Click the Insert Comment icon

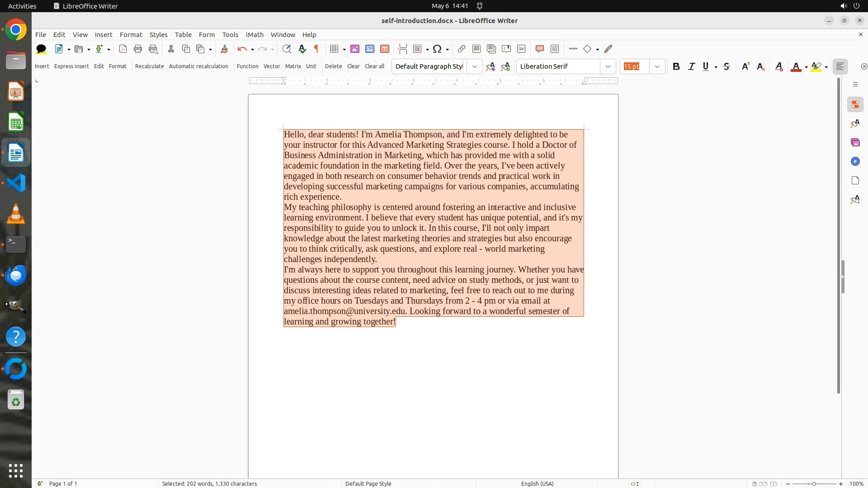539,49
